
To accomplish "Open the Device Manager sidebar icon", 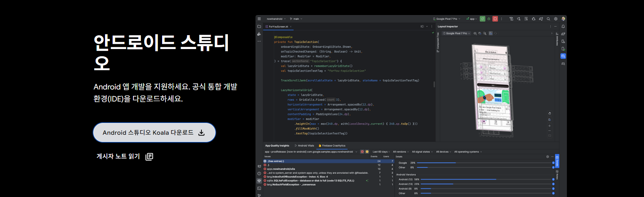I will click(563, 42).
